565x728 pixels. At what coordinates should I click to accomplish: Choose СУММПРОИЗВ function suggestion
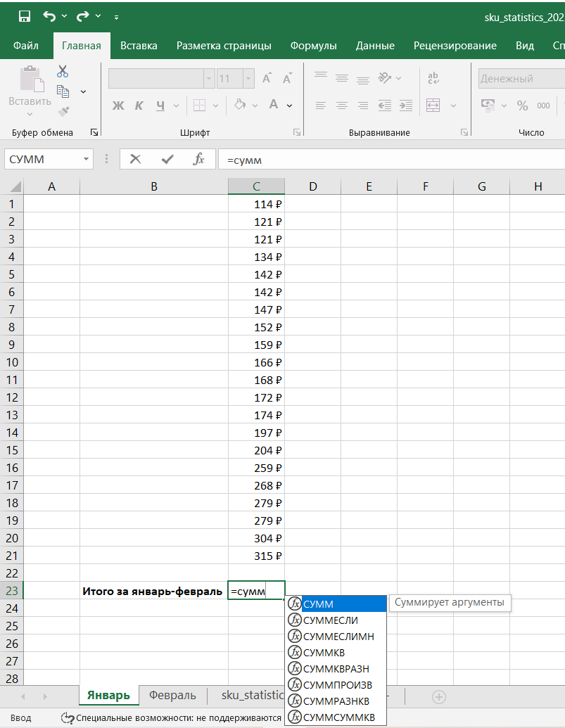pos(337,684)
